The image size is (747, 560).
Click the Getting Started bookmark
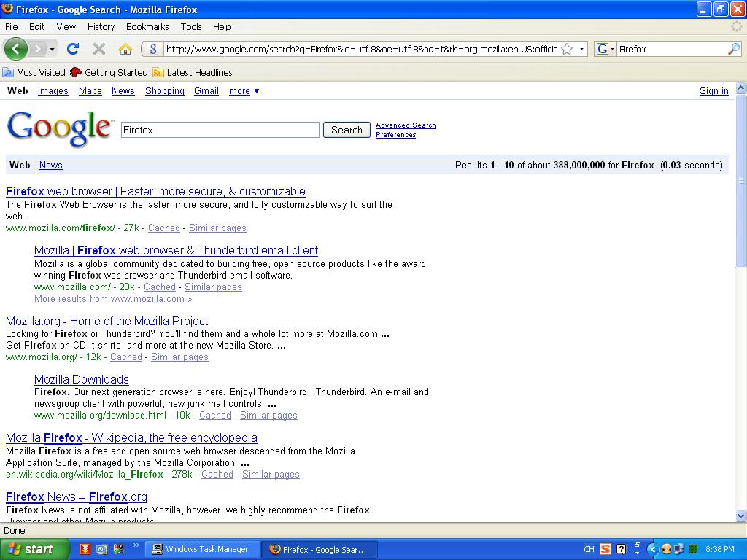click(x=109, y=72)
